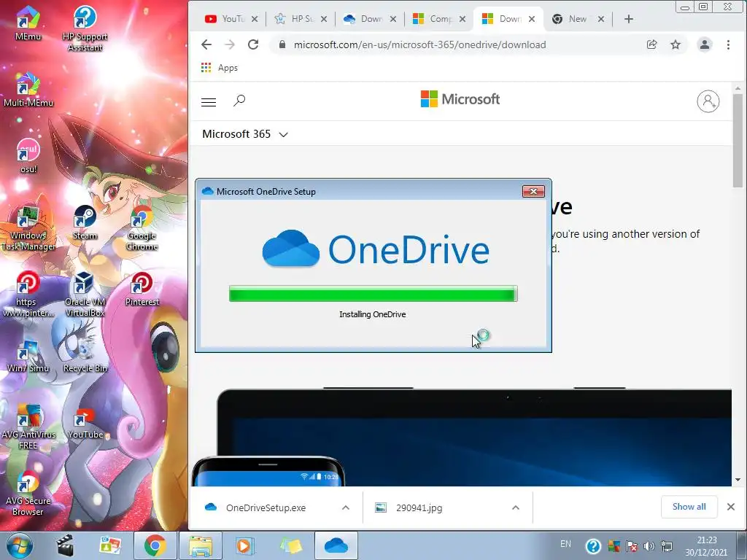The image size is (747, 560).
Task: Select the https www.pinter... desktop shortcut
Action: click(x=28, y=294)
